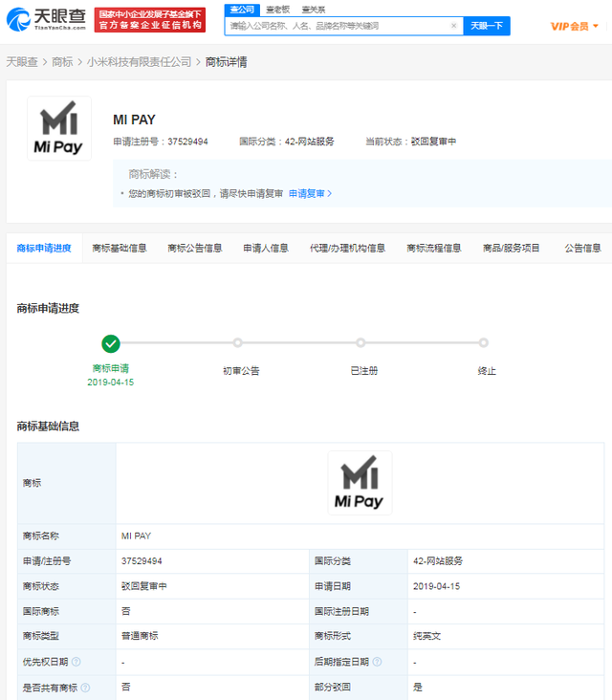Screen dimensions: 612x700
Task: Open 小米科技有限责任公司 breadcrumb link
Action: 140,62
